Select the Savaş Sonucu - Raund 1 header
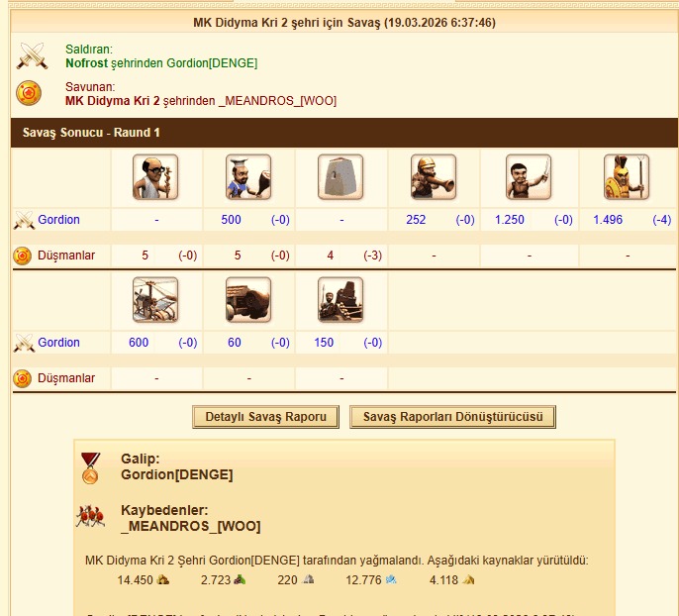 (x=91, y=133)
